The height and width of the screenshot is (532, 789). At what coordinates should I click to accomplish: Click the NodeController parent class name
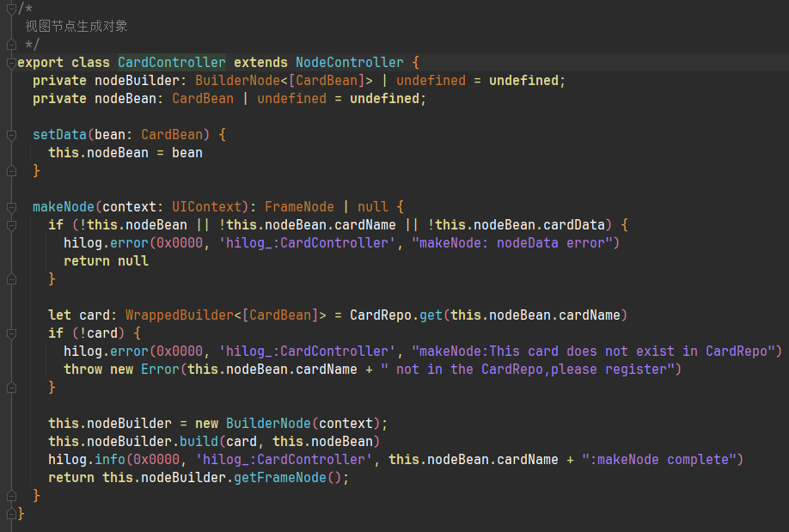(349, 63)
